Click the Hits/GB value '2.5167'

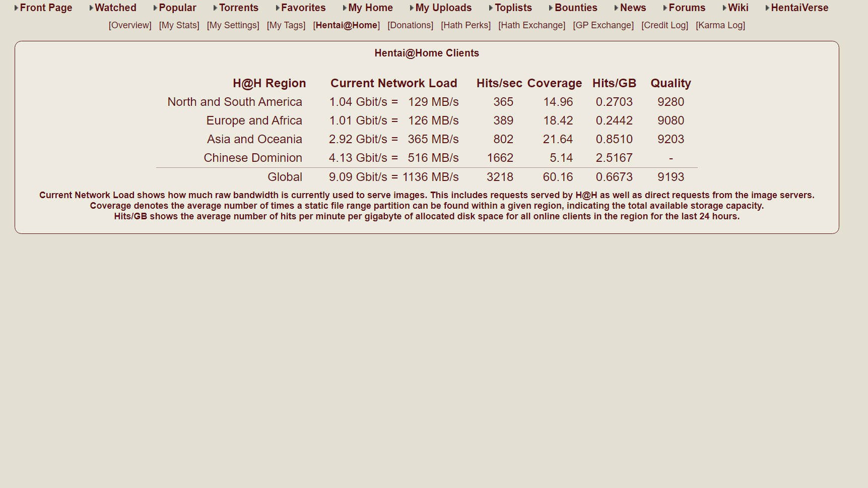(x=614, y=158)
